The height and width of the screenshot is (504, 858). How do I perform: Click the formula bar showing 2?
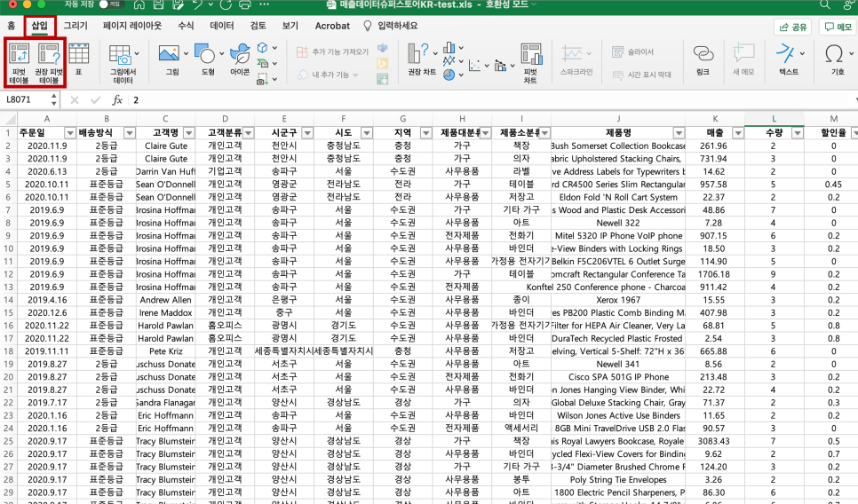[x=492, y=99]
